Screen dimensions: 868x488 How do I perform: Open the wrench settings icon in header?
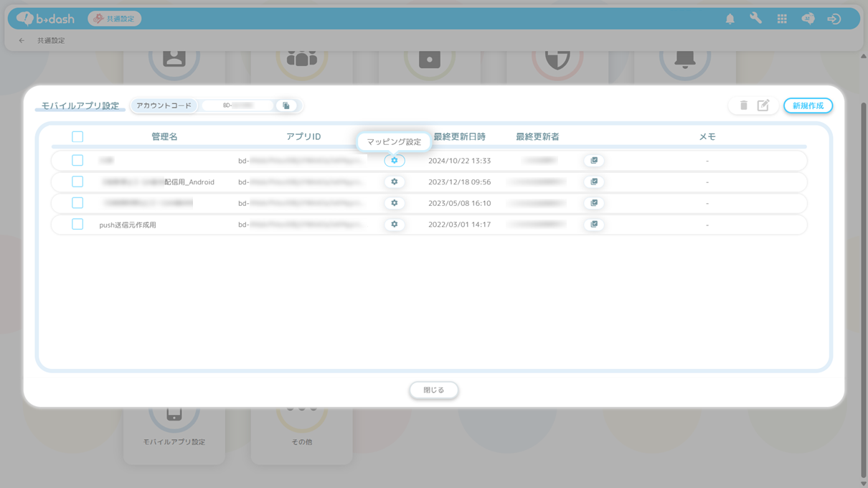click(755, 19)
